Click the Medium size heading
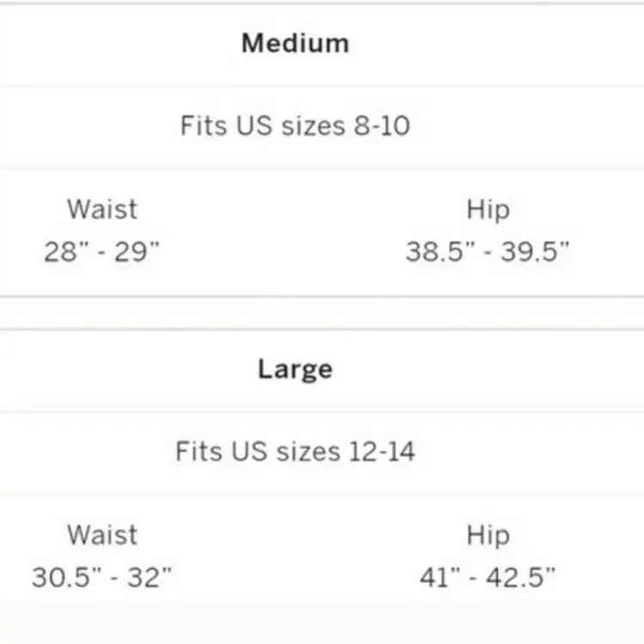This screenshot has height=644, width=644. coord(295,43)
